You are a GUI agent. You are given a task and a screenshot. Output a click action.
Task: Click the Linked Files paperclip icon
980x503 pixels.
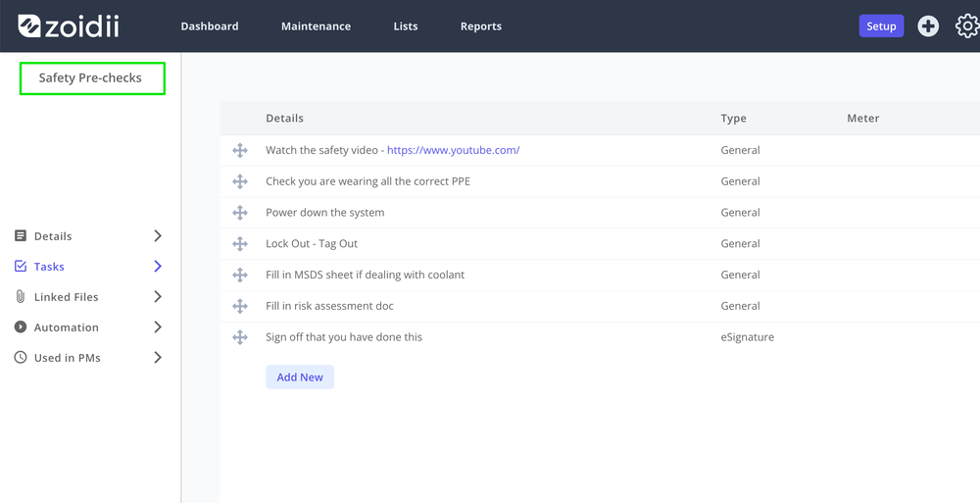click(x=21, y=296)
